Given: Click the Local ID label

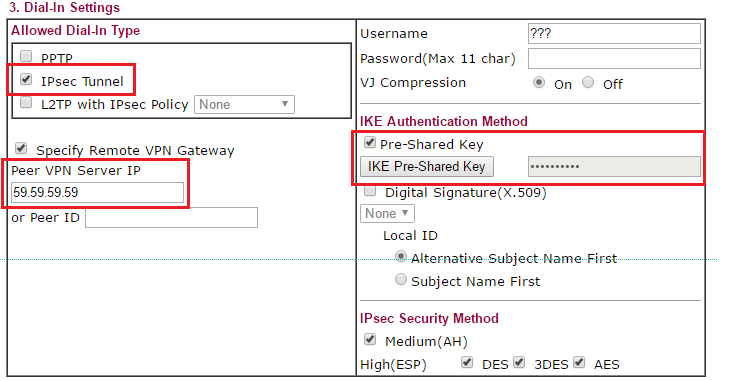Looking at the screenshot, I should point(410,236).
